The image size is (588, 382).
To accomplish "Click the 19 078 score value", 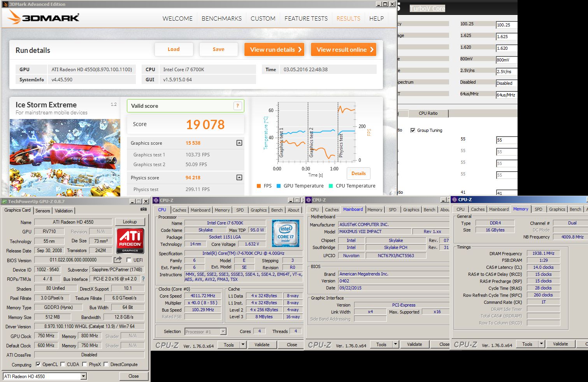I will [205, 124].
